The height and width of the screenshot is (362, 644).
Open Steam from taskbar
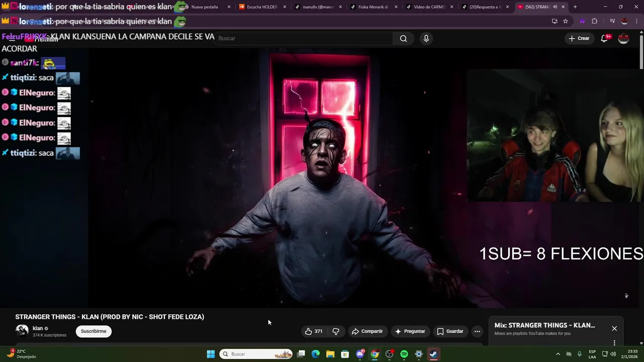pyautogui.click(x=433, y=354)
